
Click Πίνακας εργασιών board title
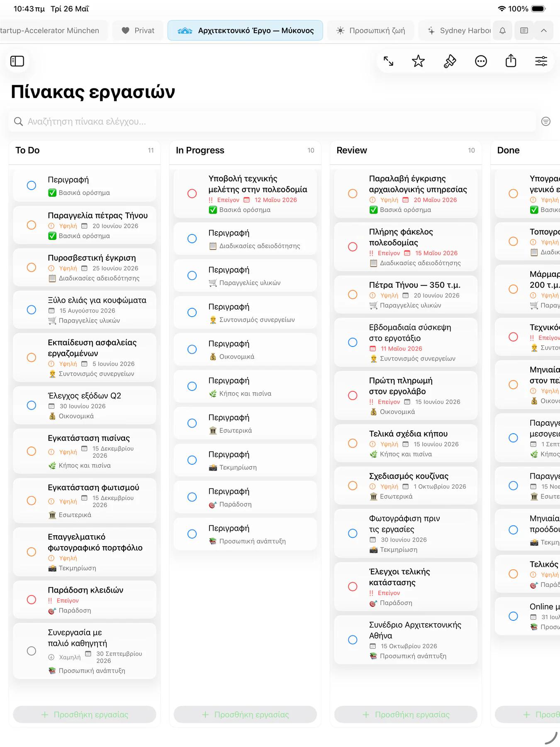point(93,92)
